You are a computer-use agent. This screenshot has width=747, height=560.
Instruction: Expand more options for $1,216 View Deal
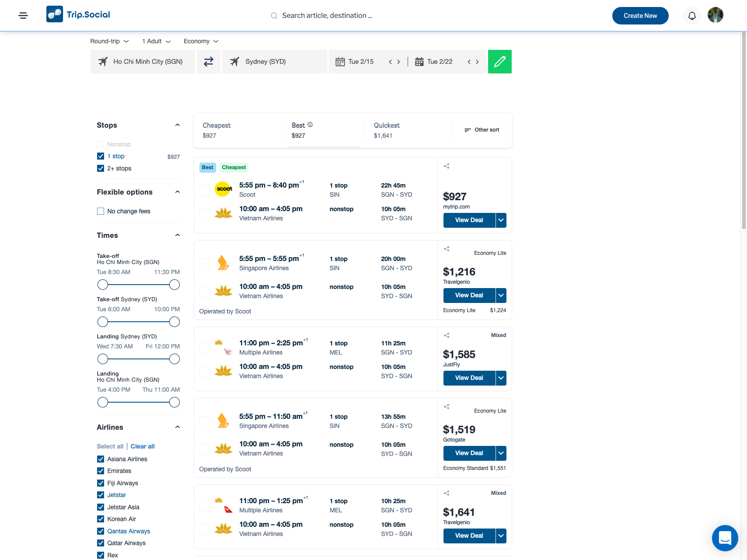pos(501,296)
